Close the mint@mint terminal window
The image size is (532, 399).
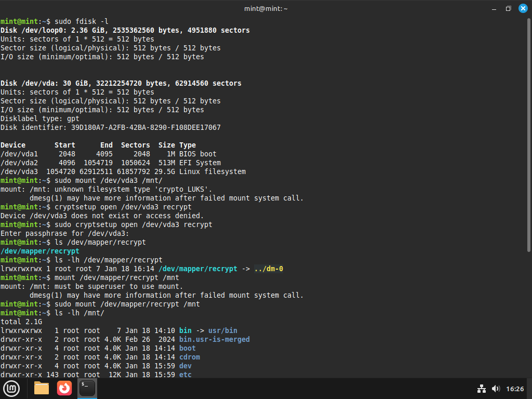(523, 8)
